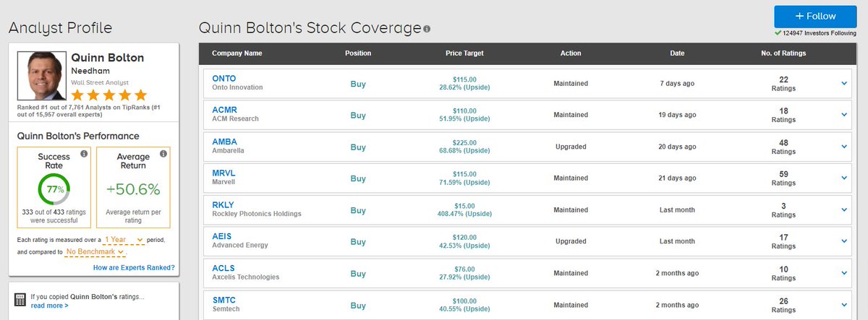Sort by No. of Ratings column header

pos(783,53)
